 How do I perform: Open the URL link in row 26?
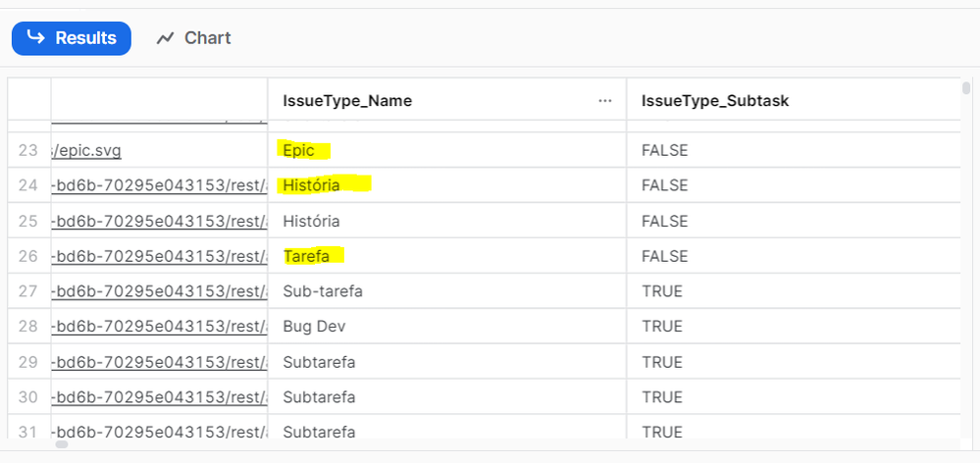pos(159,256)
